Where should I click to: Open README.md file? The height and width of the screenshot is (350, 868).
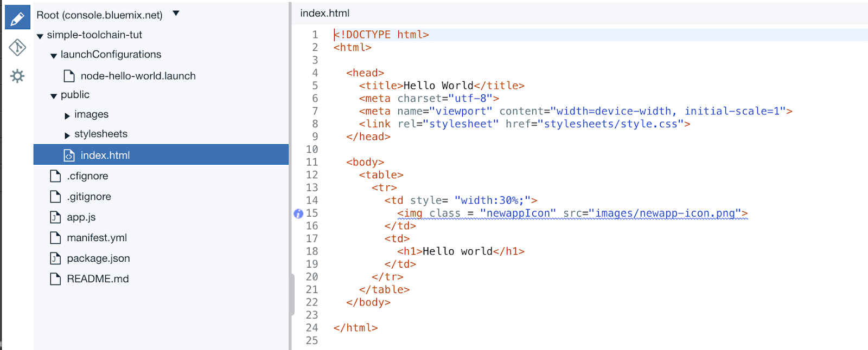point(98,279)
